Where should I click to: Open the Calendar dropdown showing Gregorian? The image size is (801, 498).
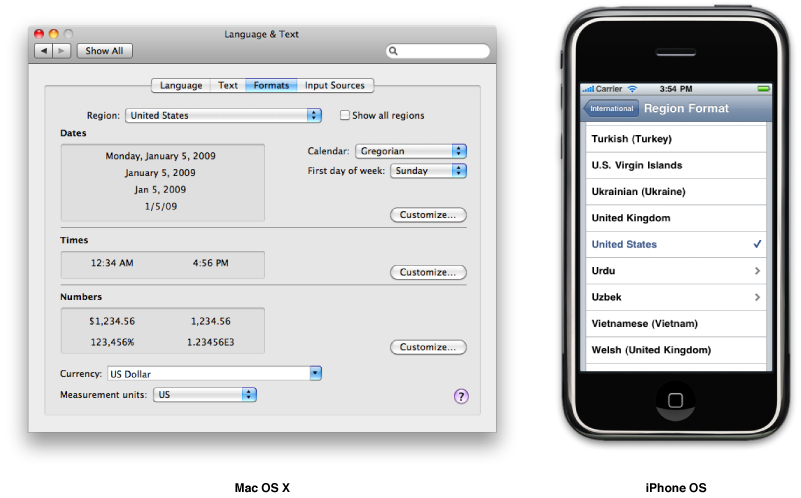pyautogui.click(x=411, y=151)
